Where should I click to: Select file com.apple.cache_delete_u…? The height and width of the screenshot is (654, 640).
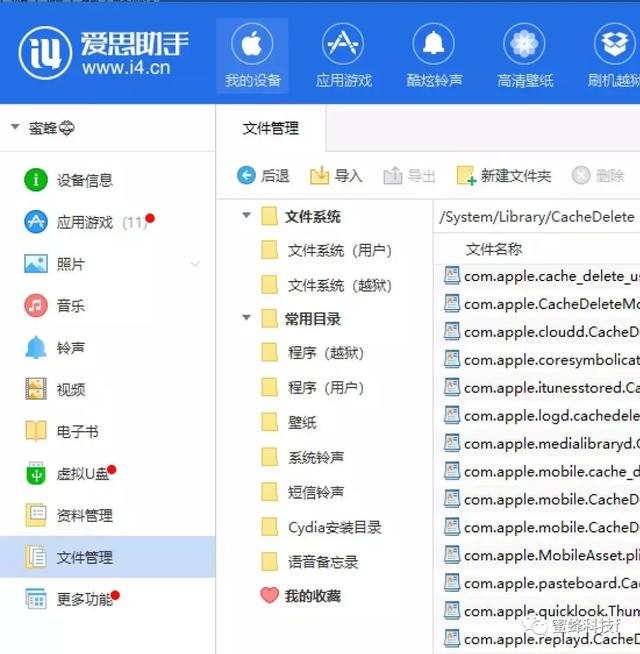(x=542, y=276)
